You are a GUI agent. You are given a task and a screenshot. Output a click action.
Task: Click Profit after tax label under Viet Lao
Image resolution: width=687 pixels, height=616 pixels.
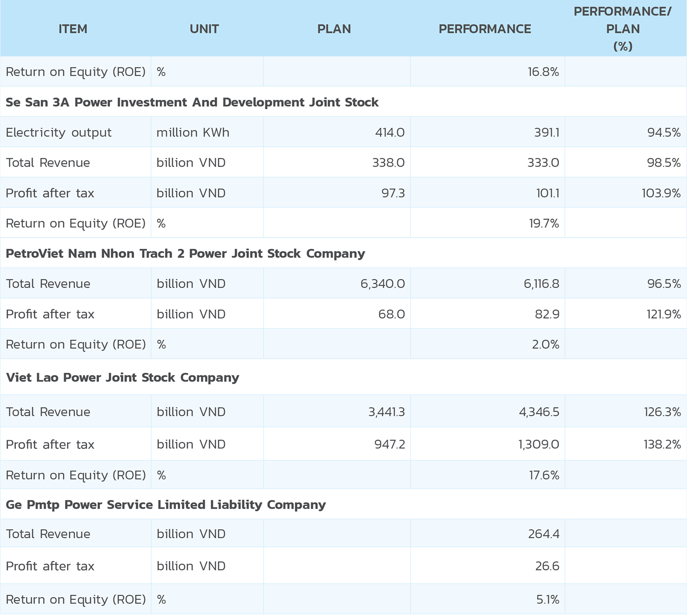50,444
